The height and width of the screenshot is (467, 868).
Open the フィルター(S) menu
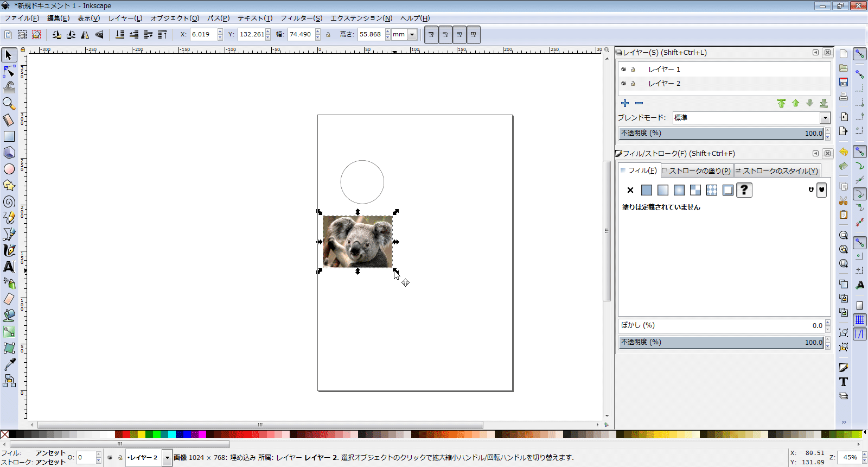(301, 18)
